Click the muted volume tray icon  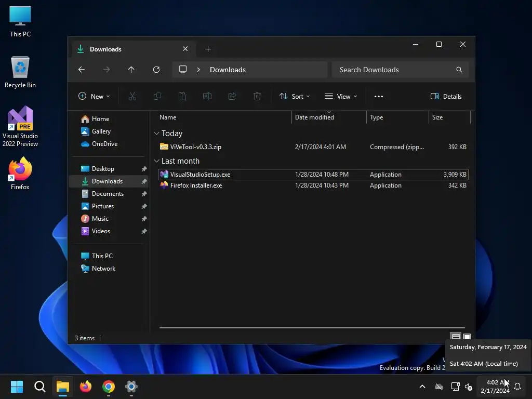469,387
